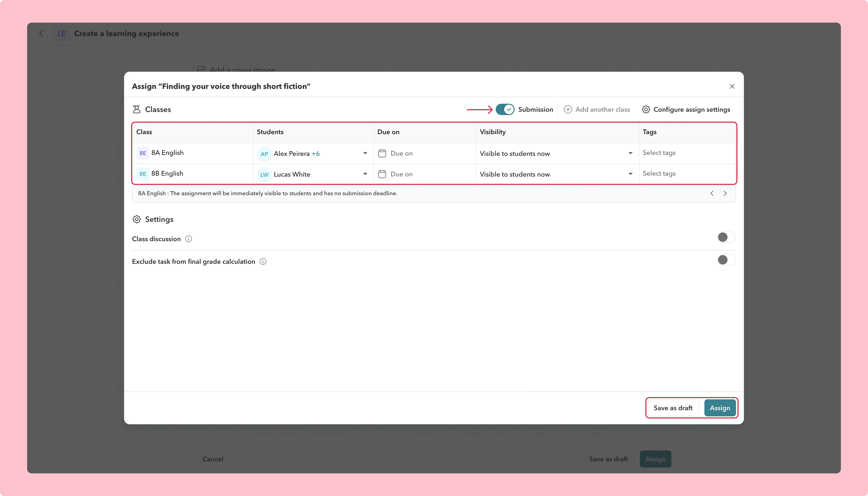Open the calendar icon in 8B English row
The width and height of the screenshot is (868, 496).
pos(382,174)
